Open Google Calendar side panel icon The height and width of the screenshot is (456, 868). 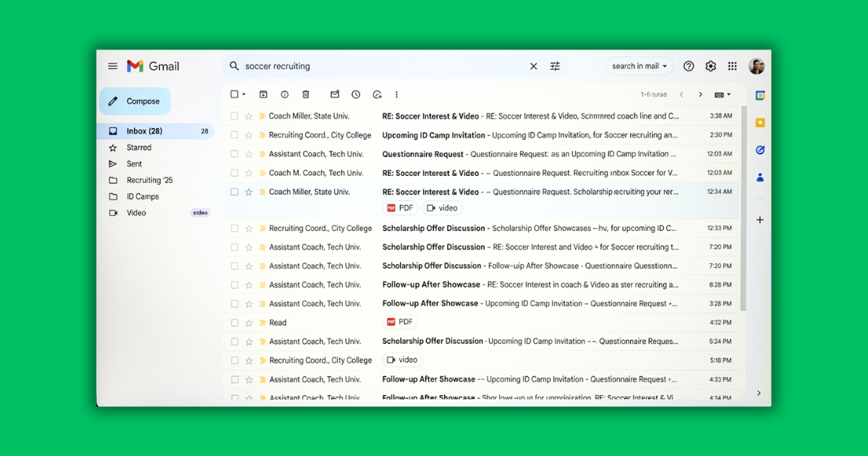tap(759, 95)
